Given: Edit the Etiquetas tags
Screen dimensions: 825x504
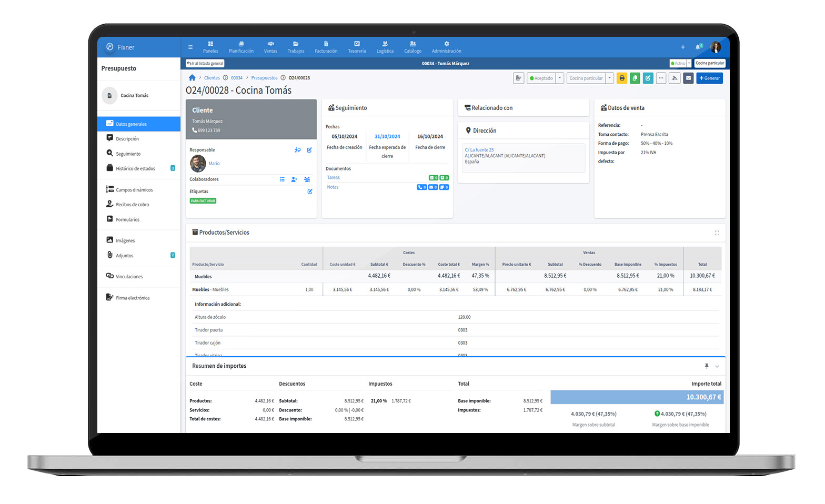Looking at the screenshot, I should click(x=310, y=191).
